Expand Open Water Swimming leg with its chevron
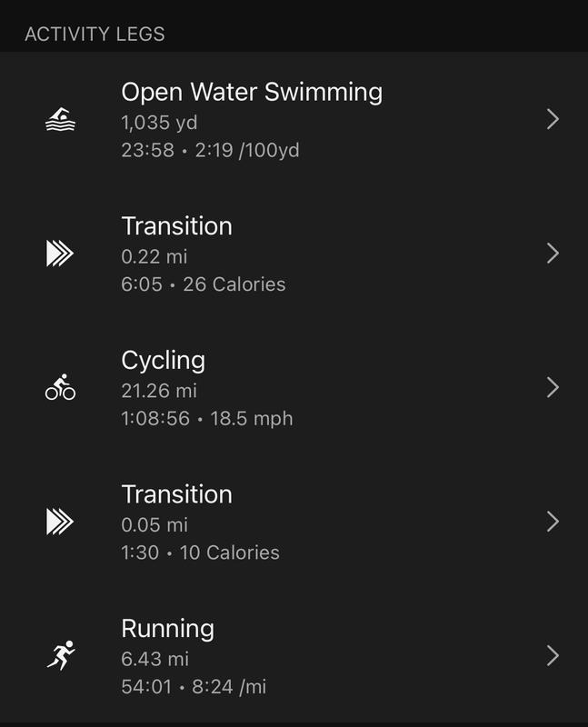 (552, 120)
